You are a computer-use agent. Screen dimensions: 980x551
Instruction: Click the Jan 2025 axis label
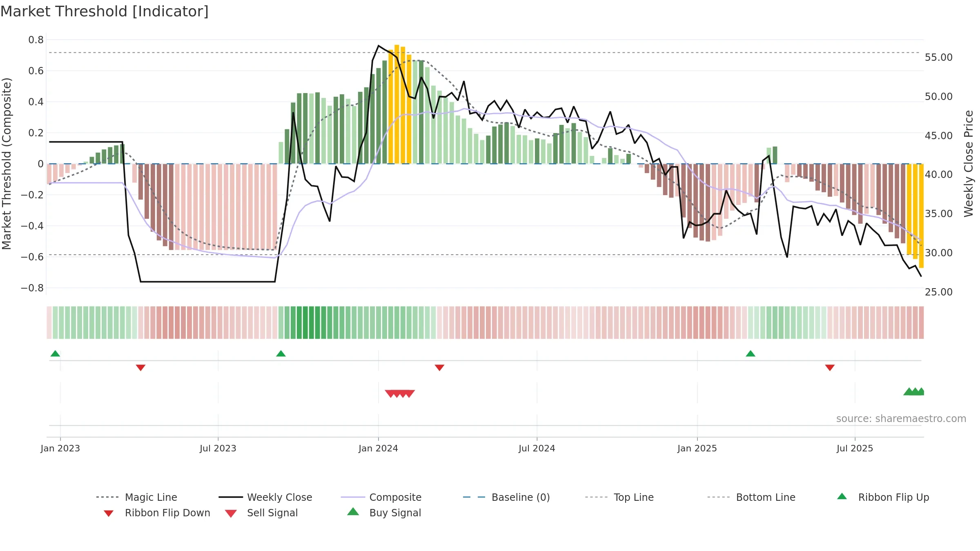pos(697,448)
